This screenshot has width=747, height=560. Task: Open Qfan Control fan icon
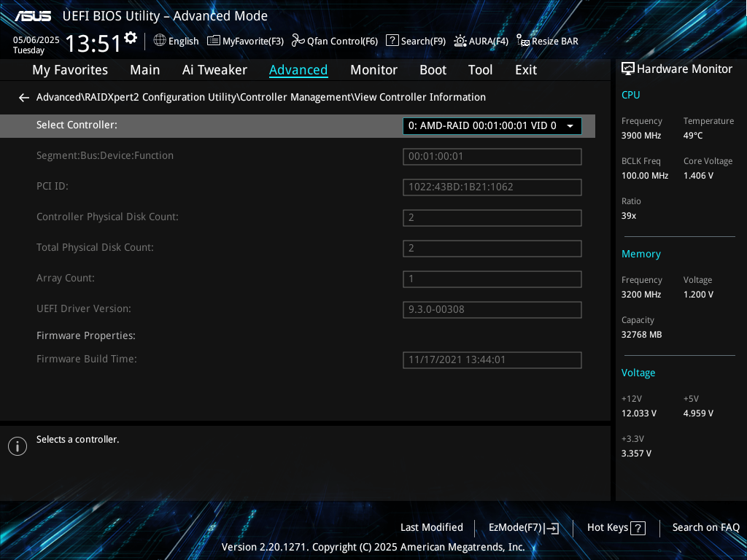pyautogui.click(x=298, y=41)
